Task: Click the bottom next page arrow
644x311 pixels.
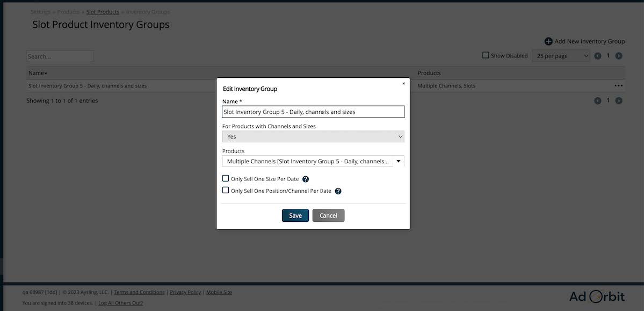Action: click(x=619, y=101)
